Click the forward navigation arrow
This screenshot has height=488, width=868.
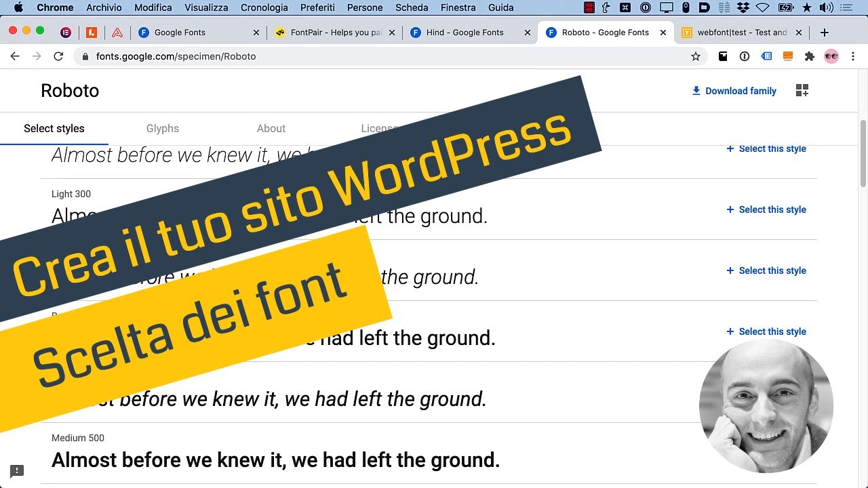coord(37,56)
